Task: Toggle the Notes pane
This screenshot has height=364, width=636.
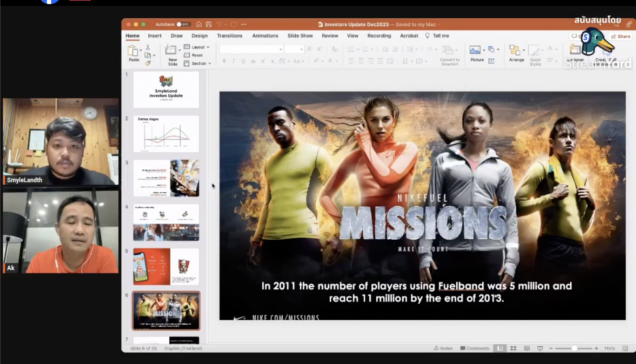Action: pyautogui.click(x=443, y=348)
